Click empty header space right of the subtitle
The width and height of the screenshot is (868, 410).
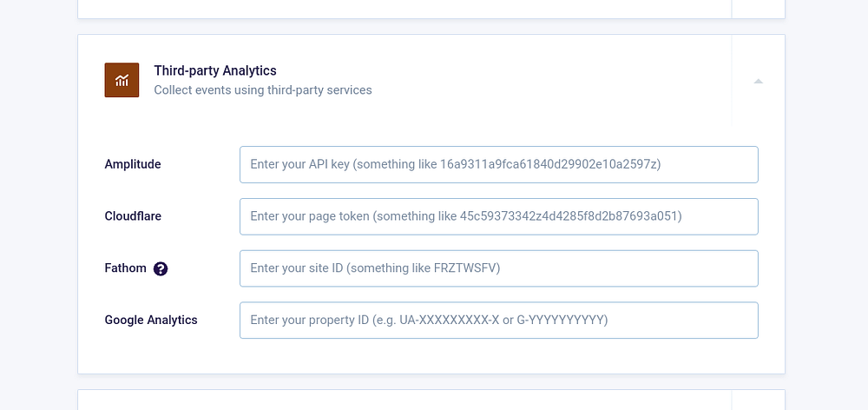click(x=556, y=80)
